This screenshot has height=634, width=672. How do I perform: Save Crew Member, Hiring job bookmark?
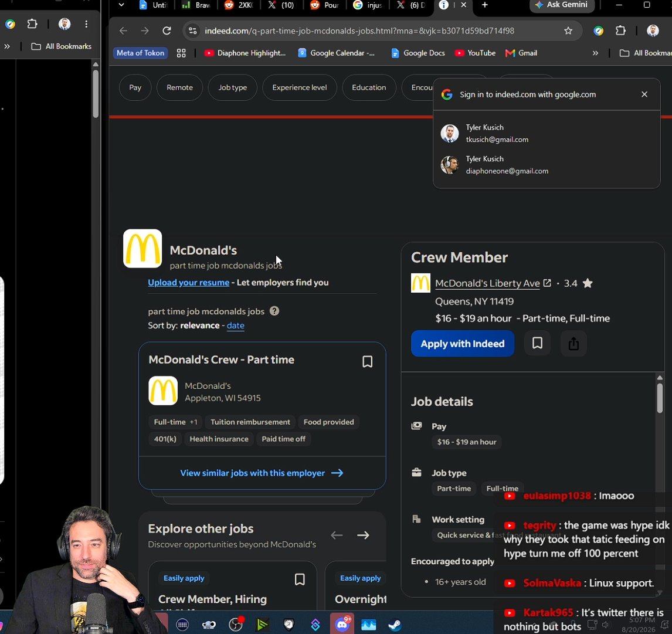point(300,579)
